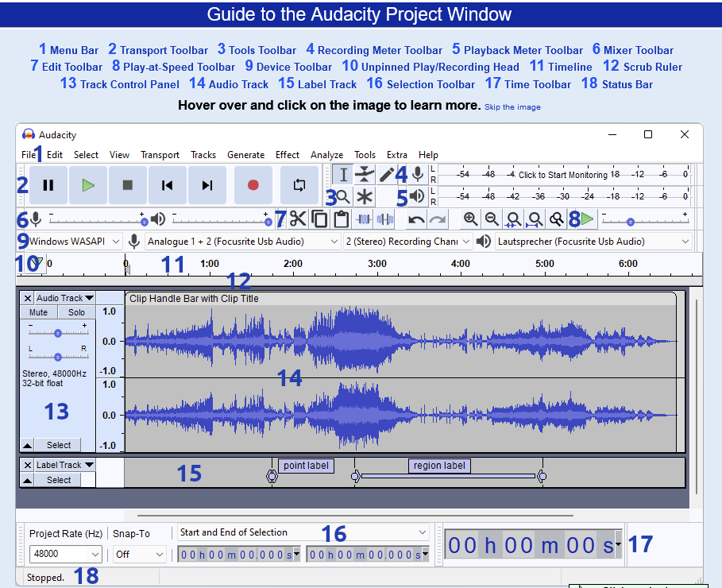Click the "point label" in Label Track
Image resolution: width=722 pixels, height=588 pixels.
click(307, 466)
